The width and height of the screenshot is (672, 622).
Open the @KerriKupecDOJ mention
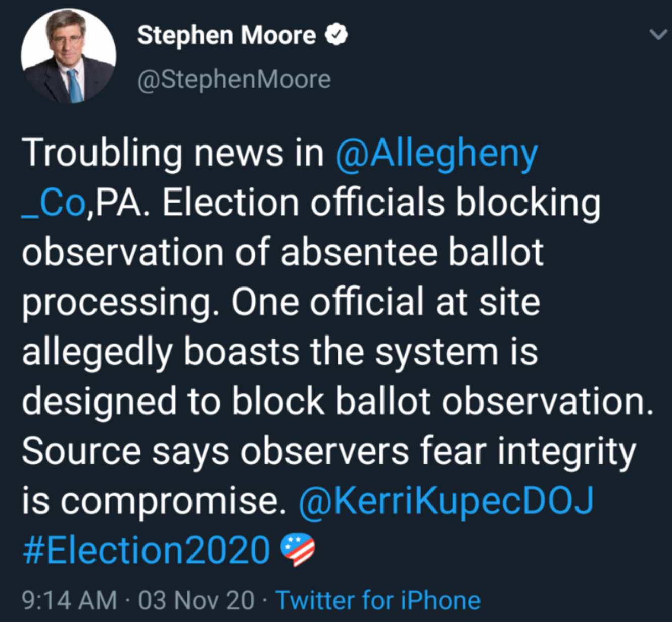(x=446, y=500)
